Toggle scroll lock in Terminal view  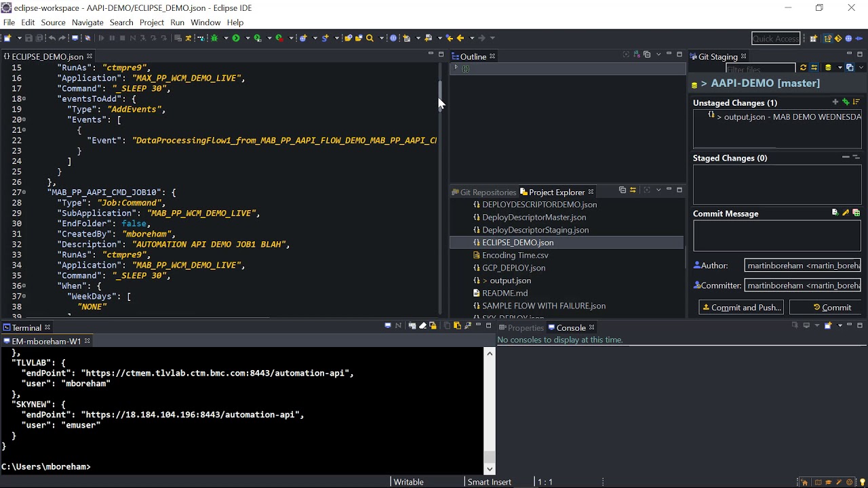[433, 326]
